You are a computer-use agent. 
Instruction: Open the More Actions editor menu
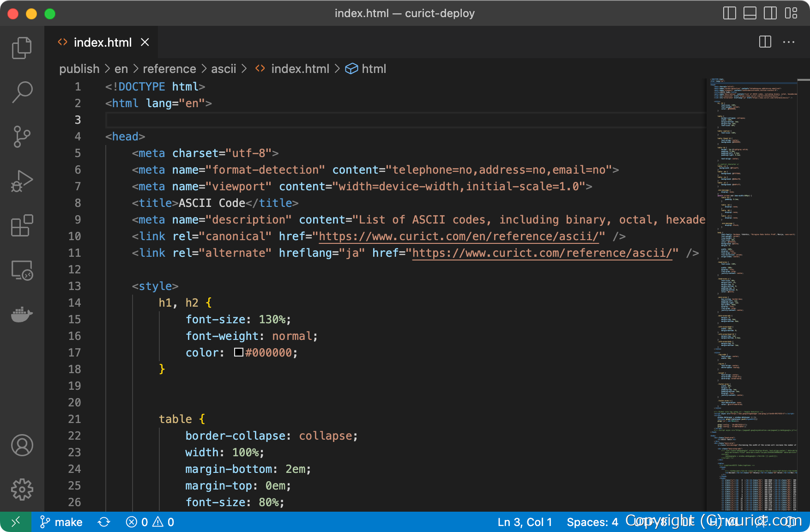point(788,42)
